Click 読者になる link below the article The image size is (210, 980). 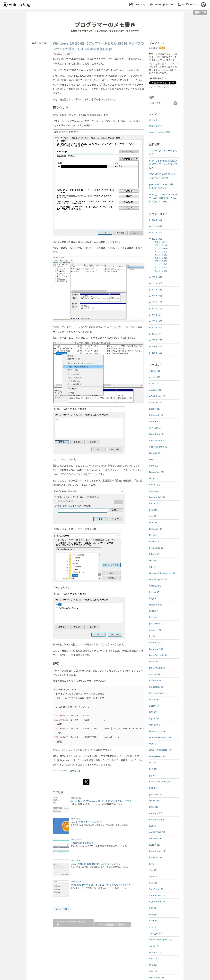pyautogui.click(x=75, y=771)
